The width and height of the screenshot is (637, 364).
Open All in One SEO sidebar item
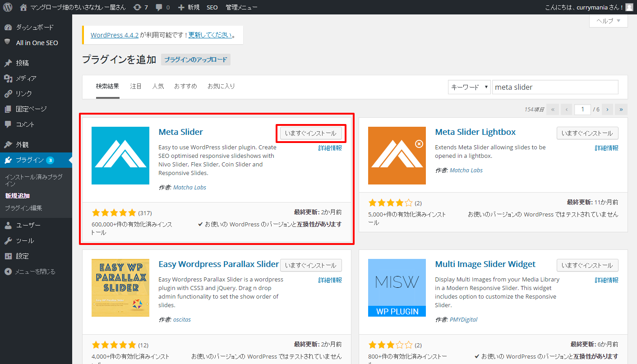(x=36, y=43)
